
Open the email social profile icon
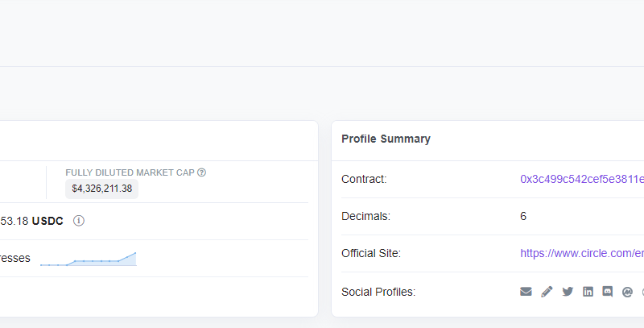coord(526,292)
